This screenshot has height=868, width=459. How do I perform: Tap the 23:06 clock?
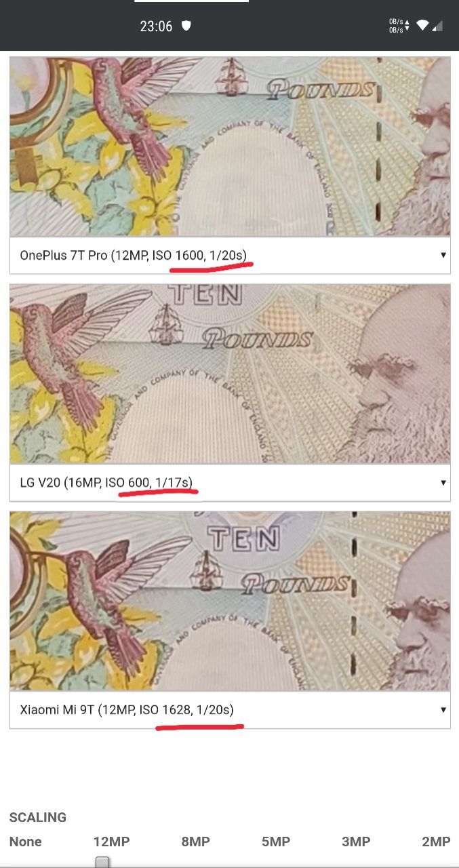coord(156,26)
